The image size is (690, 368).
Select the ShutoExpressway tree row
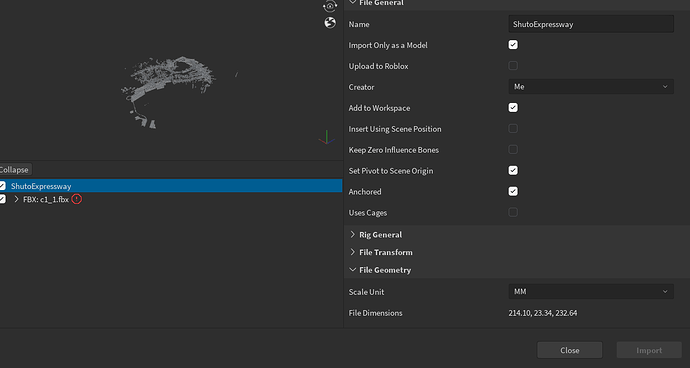click(171, 186)
